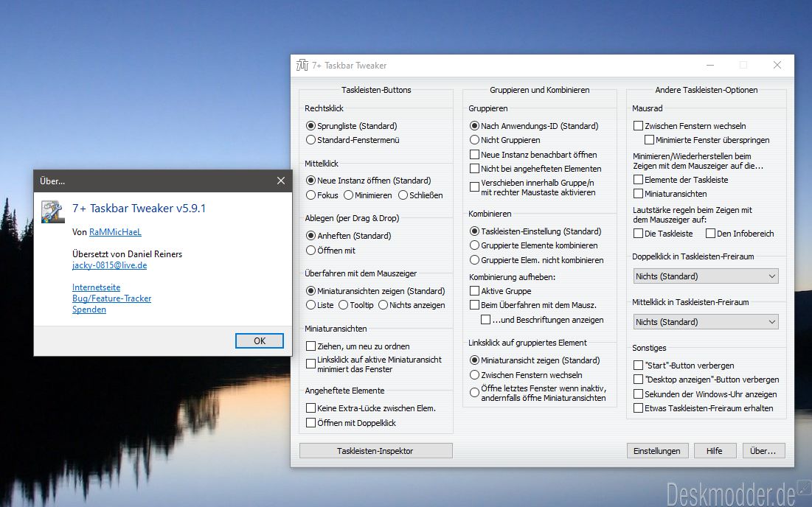
Task: Open Einstellungen button
Action: [x=657, y=450]
